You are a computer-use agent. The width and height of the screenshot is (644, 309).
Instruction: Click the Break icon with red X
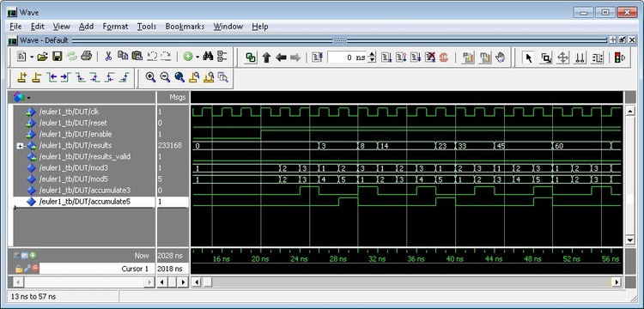[430, 58]
